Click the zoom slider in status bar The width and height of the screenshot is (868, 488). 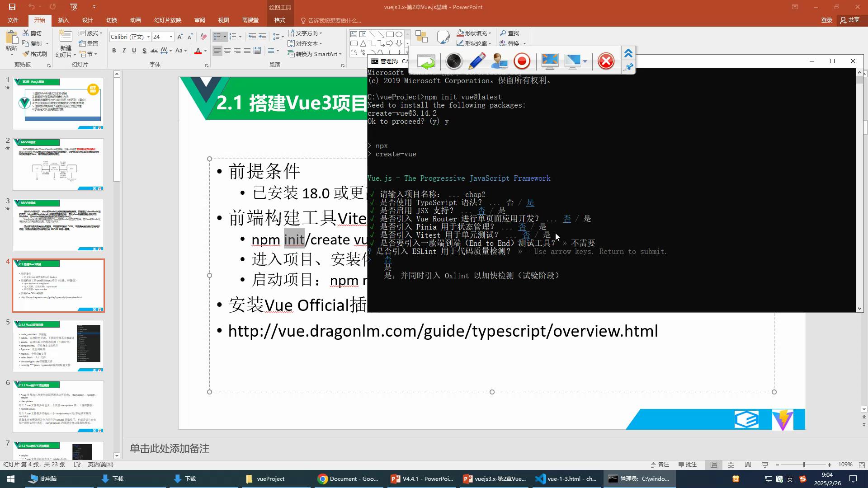pos(804,465)
